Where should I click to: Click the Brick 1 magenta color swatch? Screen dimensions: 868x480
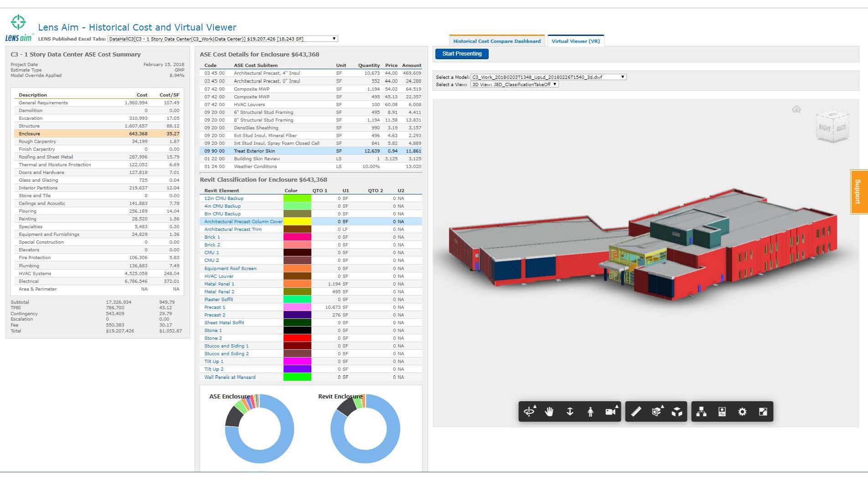297,237
